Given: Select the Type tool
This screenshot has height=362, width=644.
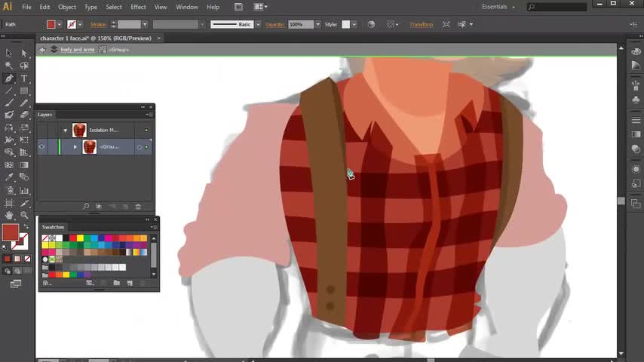Looking at the screenshot, I should [24, 78].
